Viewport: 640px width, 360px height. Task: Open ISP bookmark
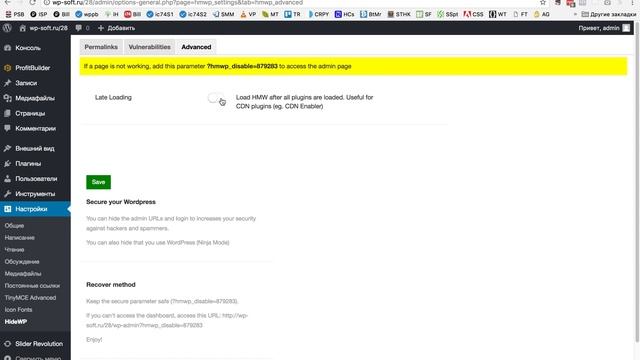pyautogui.click(x=39, y=14)
